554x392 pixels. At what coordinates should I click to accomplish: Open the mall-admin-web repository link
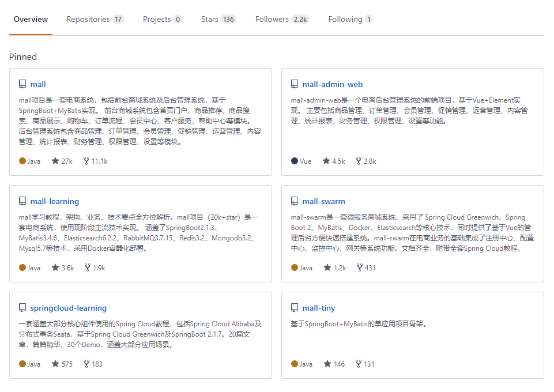[333, 84]
